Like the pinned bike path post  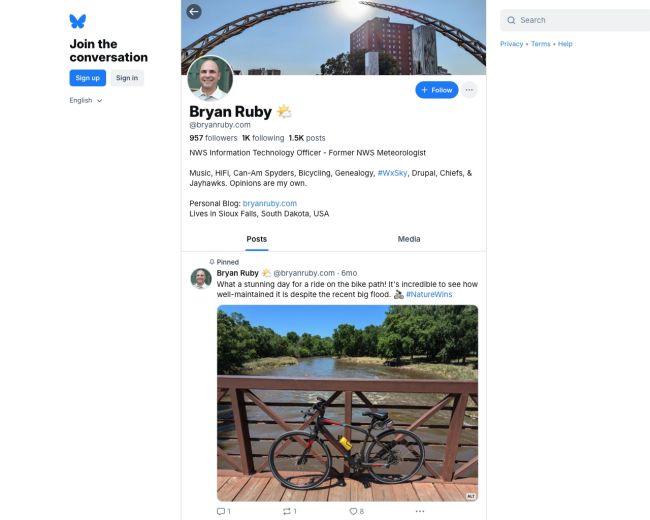coord(355,511)
